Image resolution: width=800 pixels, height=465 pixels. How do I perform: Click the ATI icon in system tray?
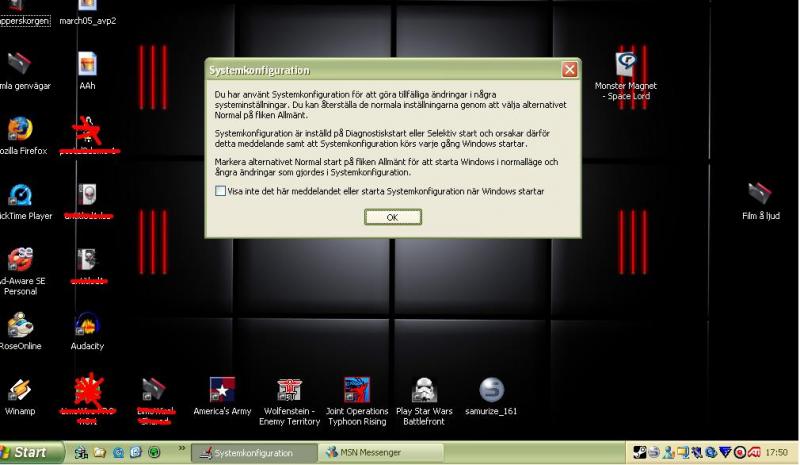(x=754, y=452)
